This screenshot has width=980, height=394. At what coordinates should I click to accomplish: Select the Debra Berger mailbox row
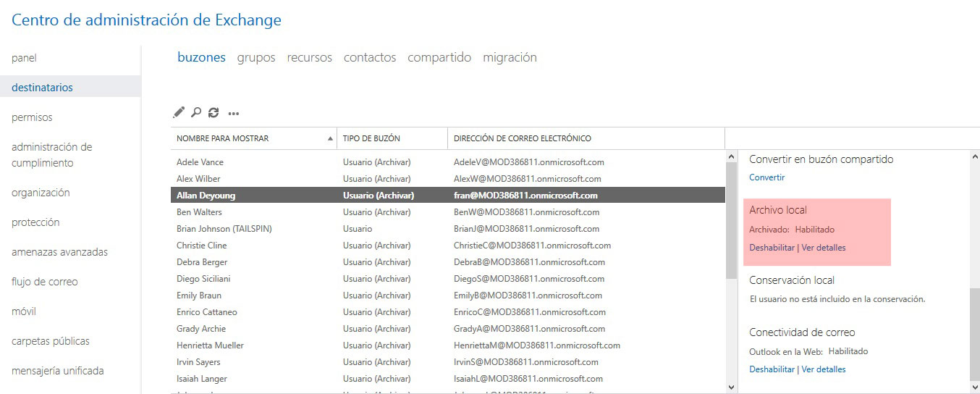447,262
